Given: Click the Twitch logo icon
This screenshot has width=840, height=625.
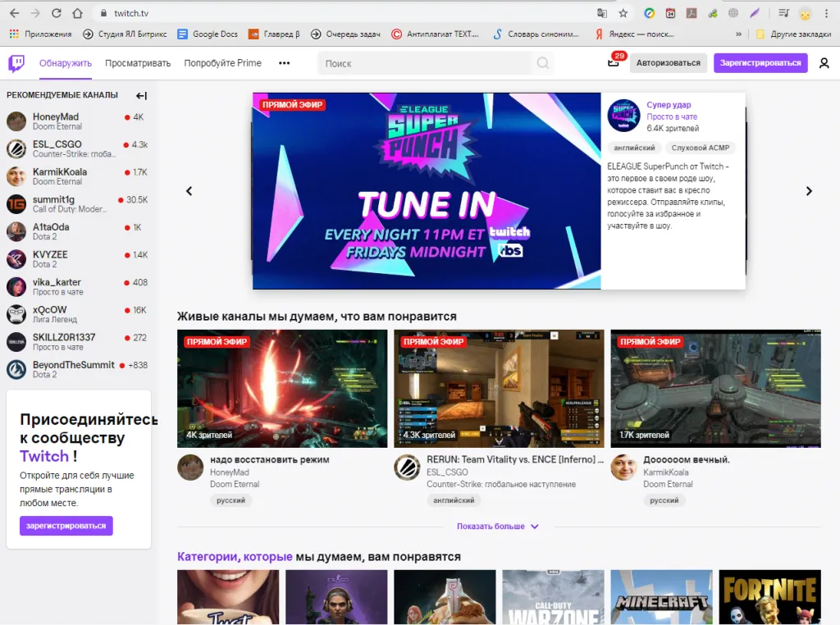Looking at the screenshot, I should [x=16, y=63].
